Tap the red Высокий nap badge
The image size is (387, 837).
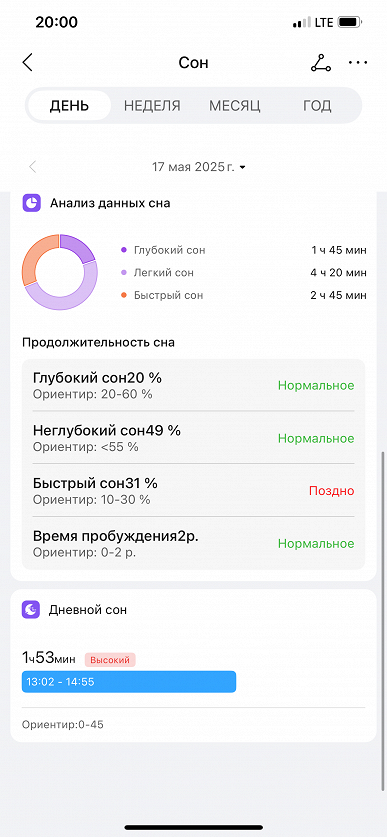tap(110, 660)
